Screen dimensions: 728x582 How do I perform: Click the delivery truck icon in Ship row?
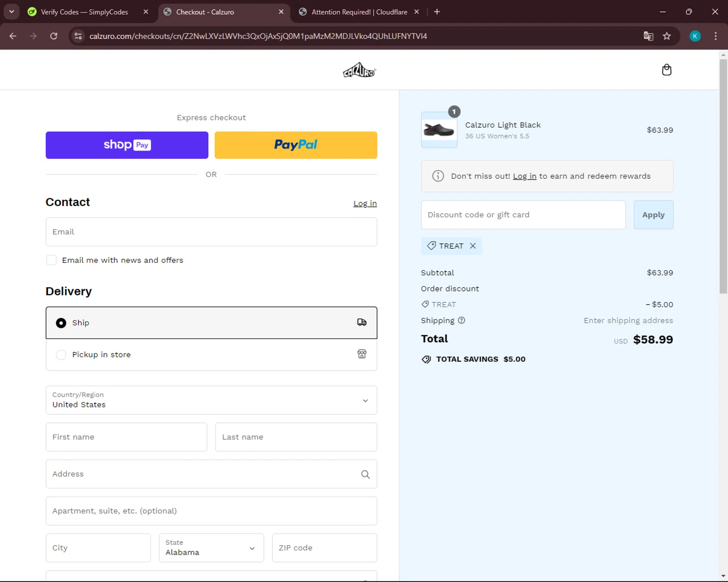362,323
